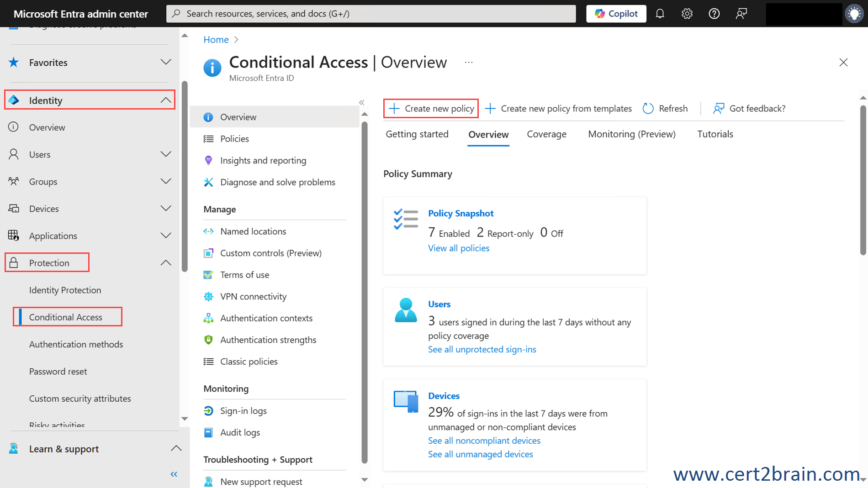Image resolution: width=868 pixels, height=488 pixels.
Task: Click the Sign-in logs icon
Action: point(208,411)
